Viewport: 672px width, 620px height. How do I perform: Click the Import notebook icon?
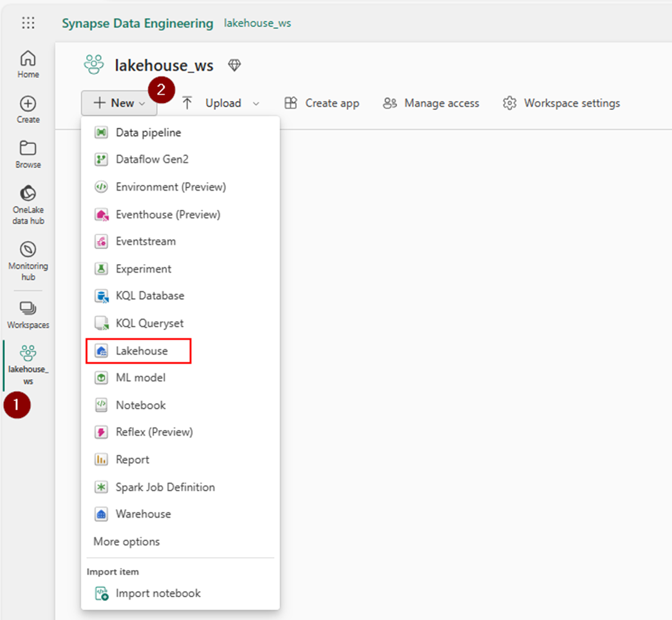pos(102,593)
